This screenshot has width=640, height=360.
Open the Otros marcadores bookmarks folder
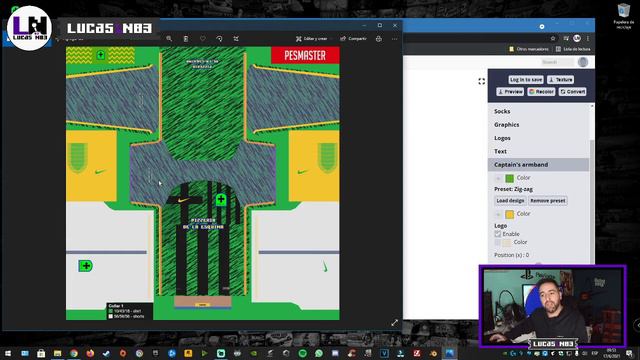[x=529, y=49]
